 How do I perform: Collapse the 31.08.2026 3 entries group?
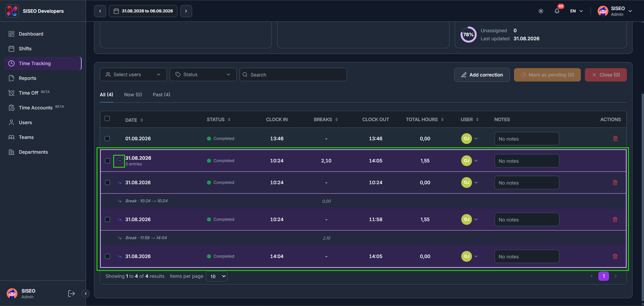pos(120,161)
